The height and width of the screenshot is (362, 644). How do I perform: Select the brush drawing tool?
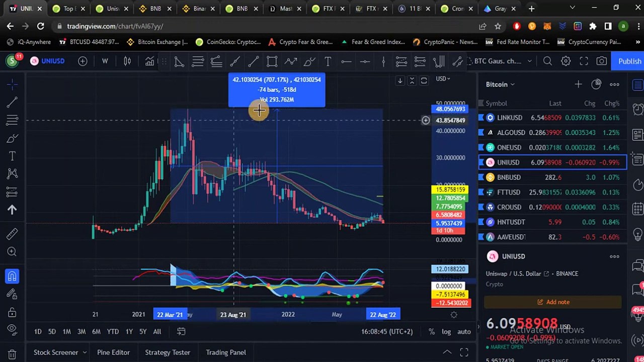click(x=12, y=139)
